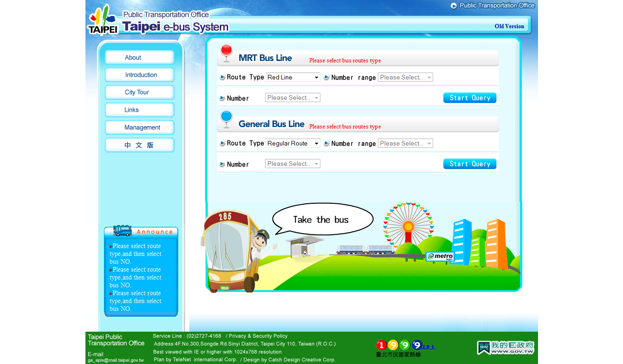Open the City Tour menu item

[139, 92]
